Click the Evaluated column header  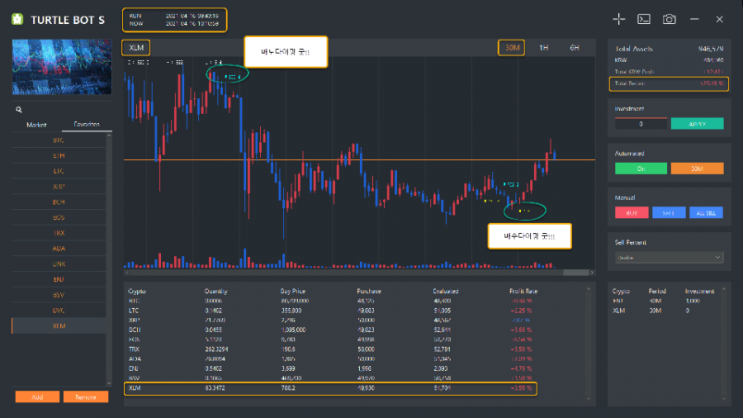pyautogui.click(x=445, y=291)
